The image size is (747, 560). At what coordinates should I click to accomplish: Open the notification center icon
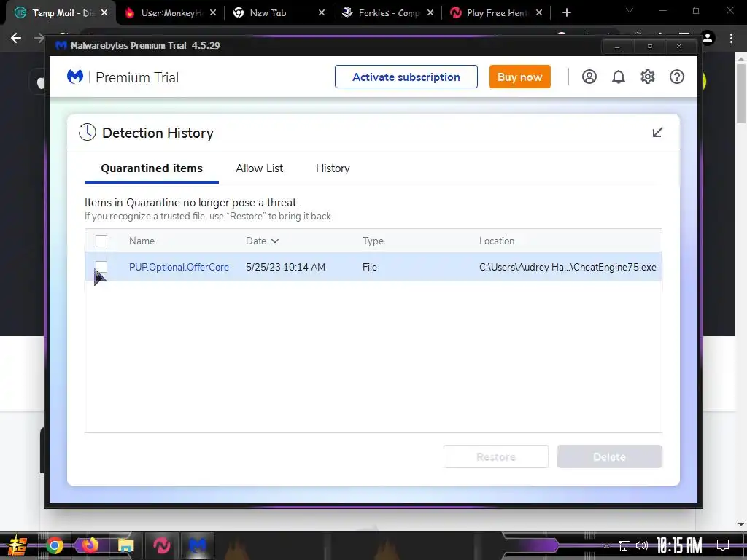(723, 545)
